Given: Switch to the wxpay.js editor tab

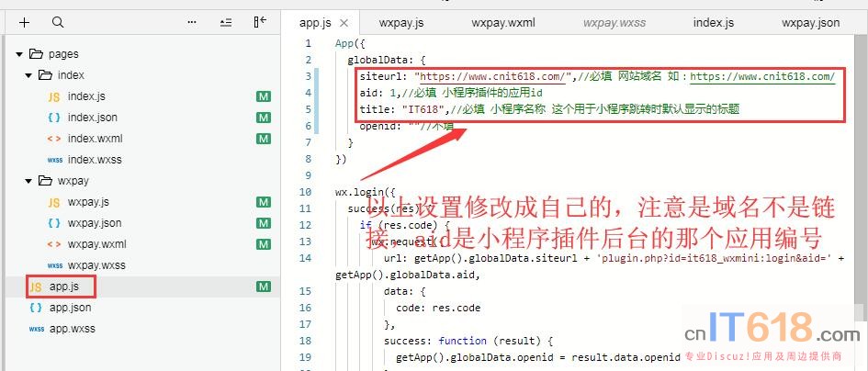Looking at the screenshot, I should coord(401,23).
